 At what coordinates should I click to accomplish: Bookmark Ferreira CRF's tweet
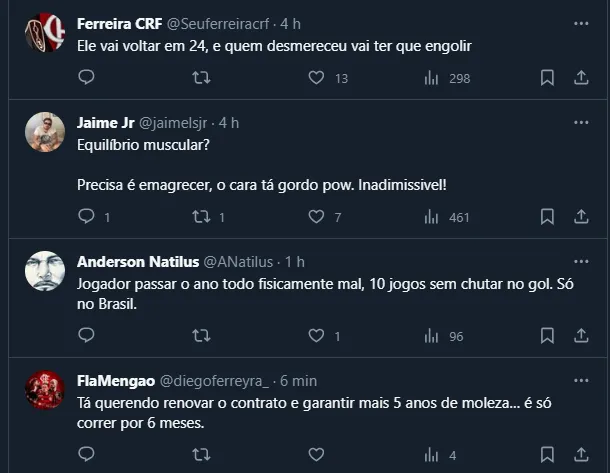pyautogui.click(x=547, y=78)
